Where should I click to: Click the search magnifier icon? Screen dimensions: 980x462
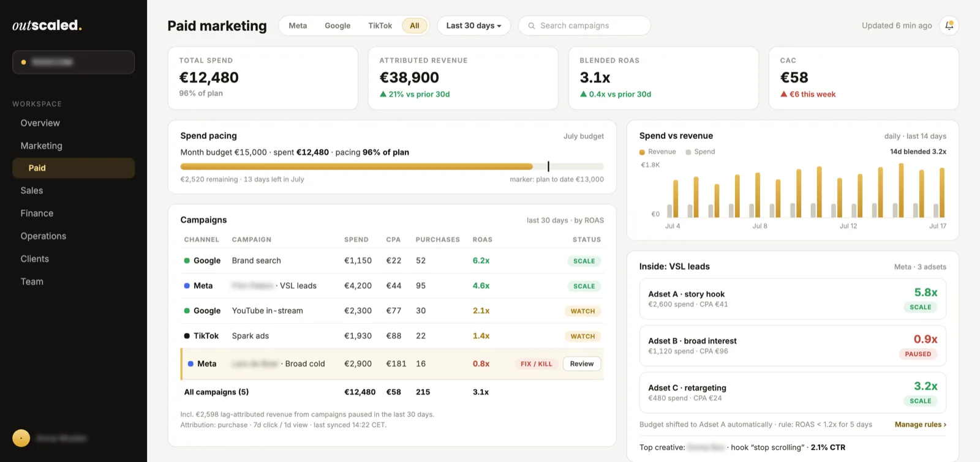(x=532, y=26)
